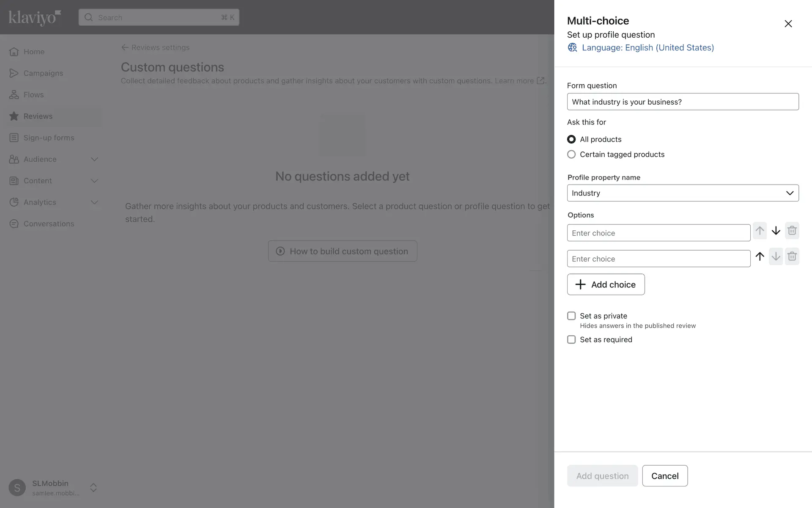Delete the first choice with trash icon
Viewport: 812px width, 508px height.
[x=792, y=231]
